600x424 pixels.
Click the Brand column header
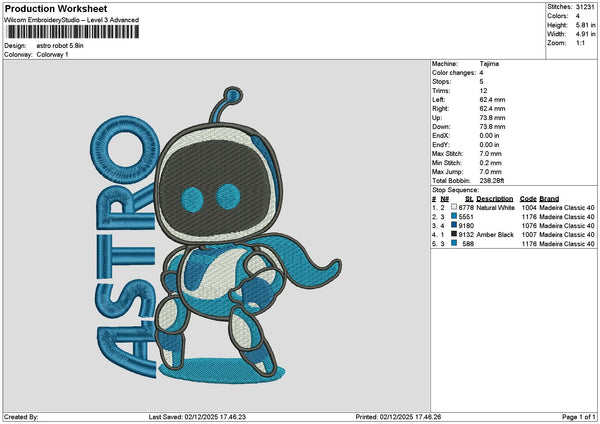pyautogui.click(x=551, y=199)
